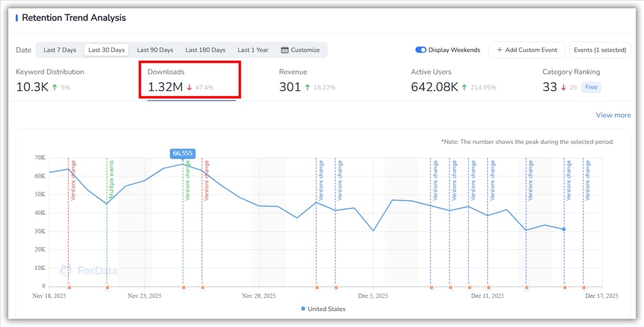Image resolution: width=644 pixels, height=327 pixels.
Task: Open the Customize date option
Action: coord(301,50)
